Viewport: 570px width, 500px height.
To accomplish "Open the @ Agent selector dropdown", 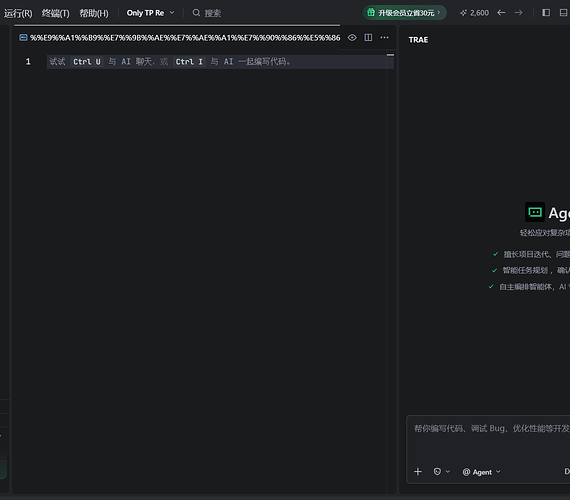I will point(481,472).
